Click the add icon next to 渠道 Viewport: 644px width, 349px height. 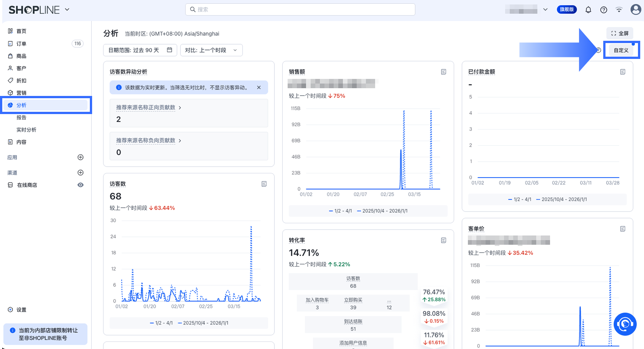coord(80,173)
